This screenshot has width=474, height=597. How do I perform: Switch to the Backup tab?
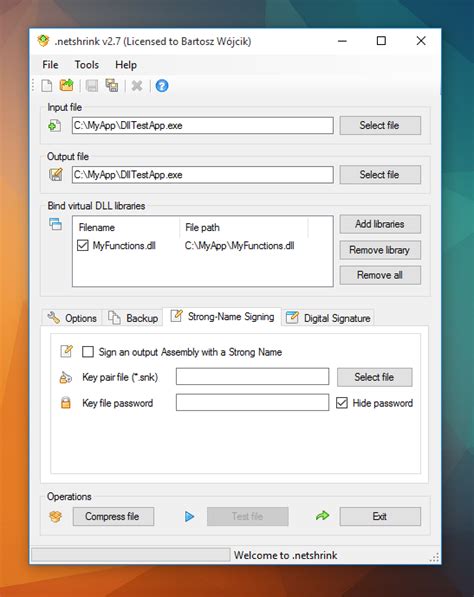pyautogui.click(x=133, y=318)
